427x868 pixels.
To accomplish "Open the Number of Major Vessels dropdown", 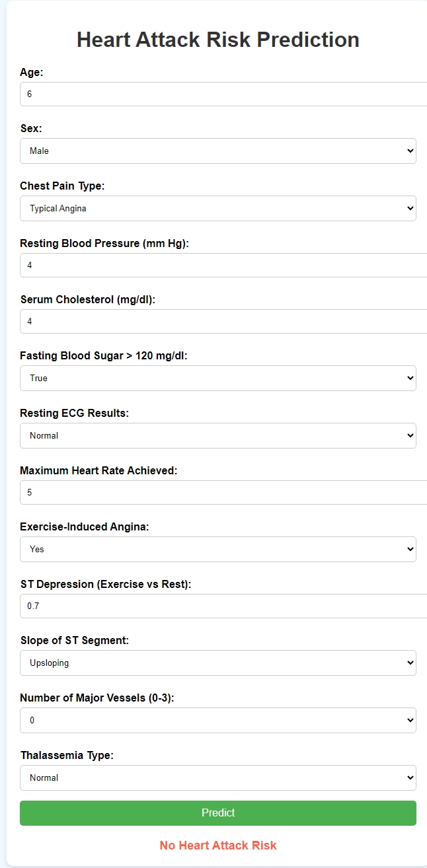I will point(218,721).
